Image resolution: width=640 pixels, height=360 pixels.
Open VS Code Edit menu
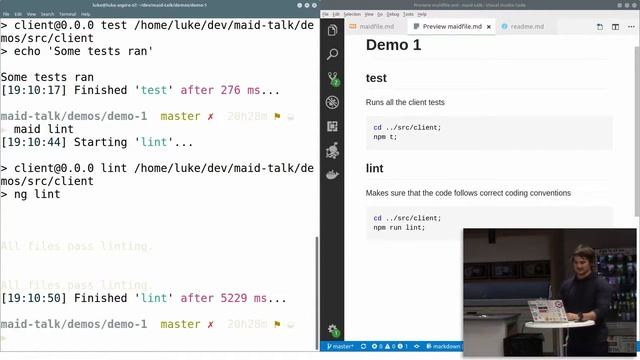pos(336,14)
